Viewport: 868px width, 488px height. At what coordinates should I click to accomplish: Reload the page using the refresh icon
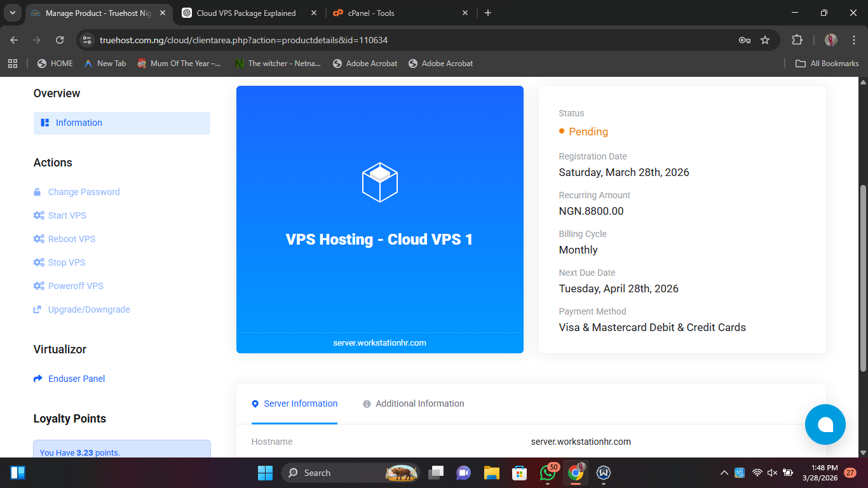60,40
